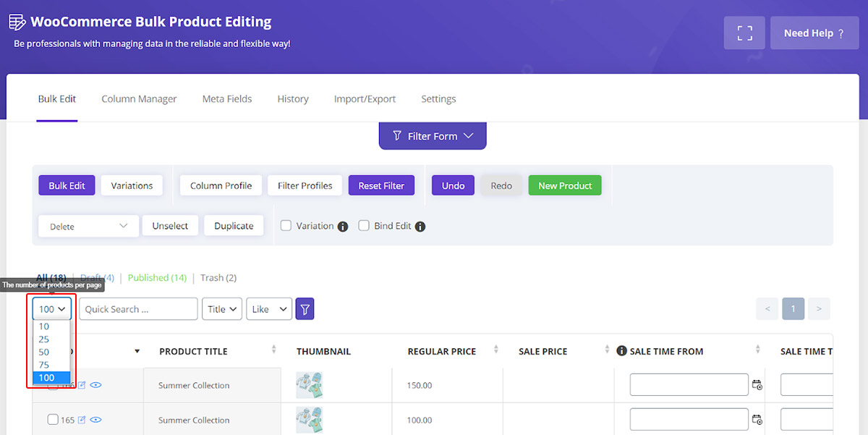The width and height of the screenshot is (868, 435).
Task: Click the Variations button
Action: click(x=132, y=186)
